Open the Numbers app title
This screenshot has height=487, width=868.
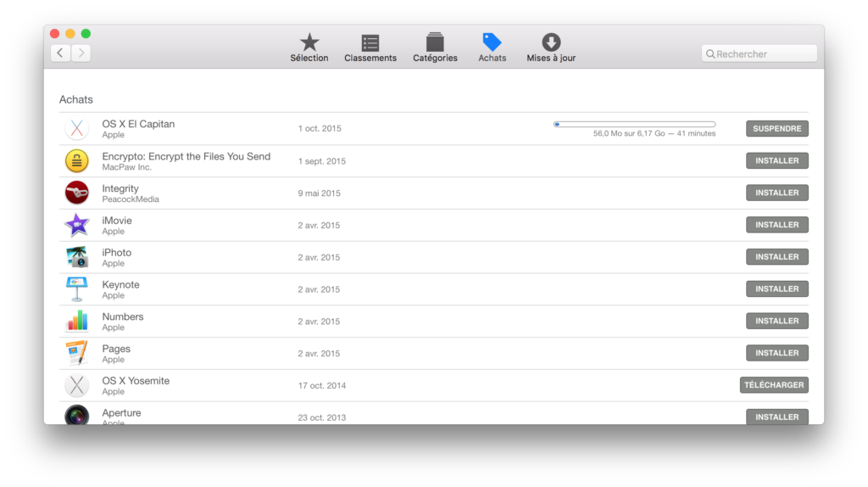click(123, 317)
